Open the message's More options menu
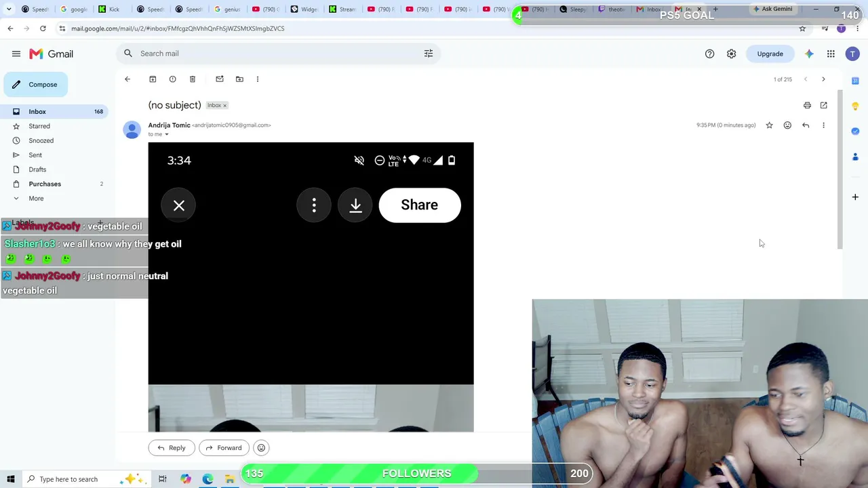This screenshot has height=488, width=868. click(823, 125)
